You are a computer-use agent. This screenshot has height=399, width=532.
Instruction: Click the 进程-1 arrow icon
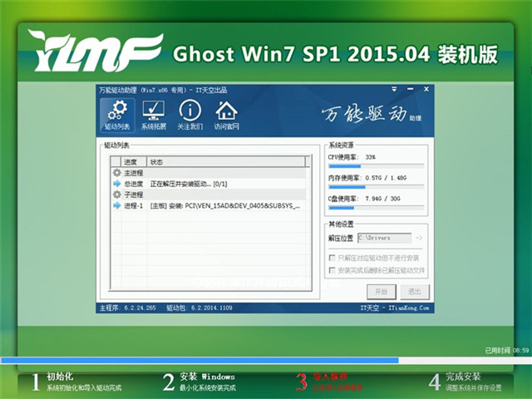pyautogui.click(x=116, y=205)
